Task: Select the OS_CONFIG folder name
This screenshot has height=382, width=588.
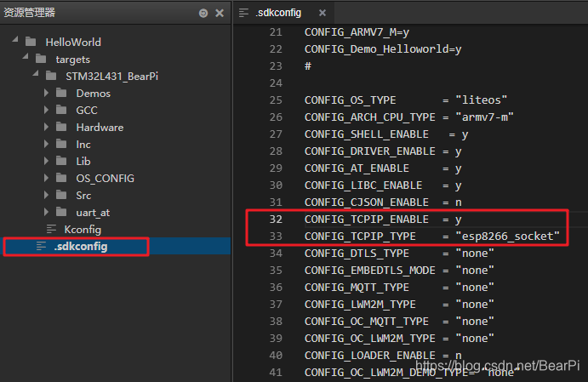Action: (105, 178)
